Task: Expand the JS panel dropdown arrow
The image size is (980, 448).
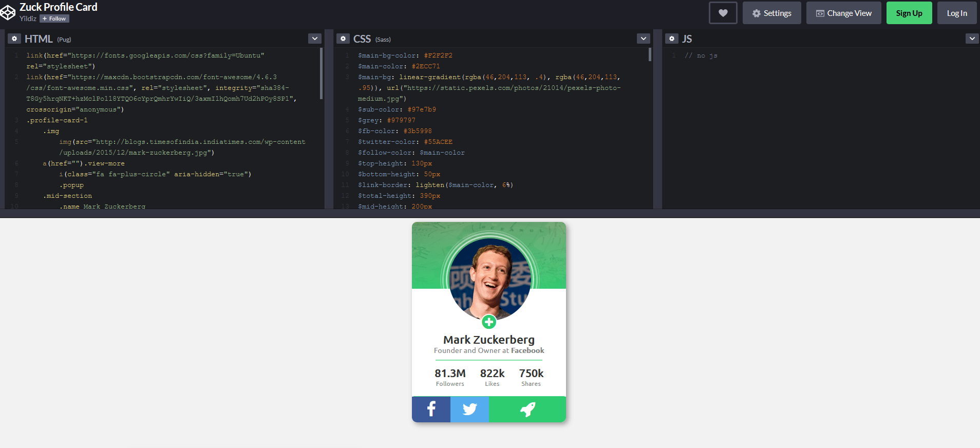Action: pyautogui.click(x=972, y=39)
